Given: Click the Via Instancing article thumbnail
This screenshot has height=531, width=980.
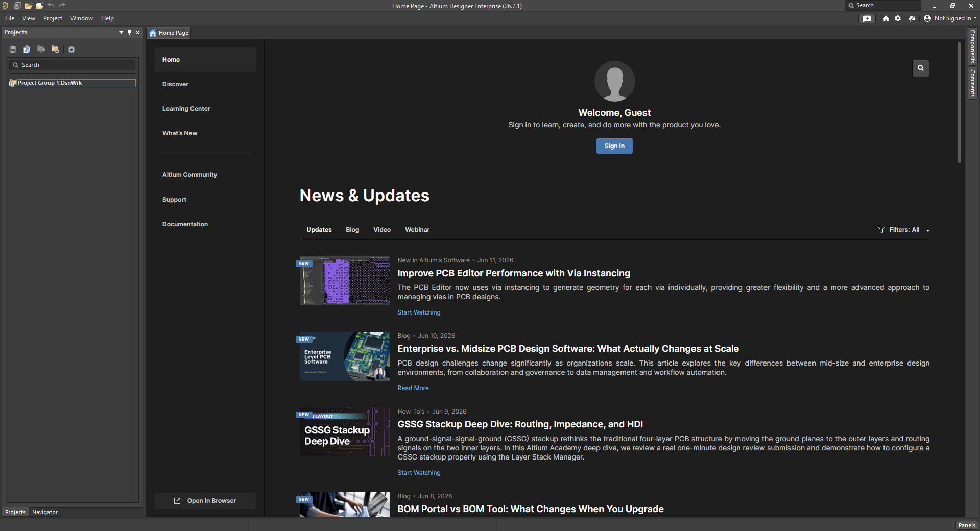Looking at the screenshot, I should pyautogui.click(x=345, y=281).
